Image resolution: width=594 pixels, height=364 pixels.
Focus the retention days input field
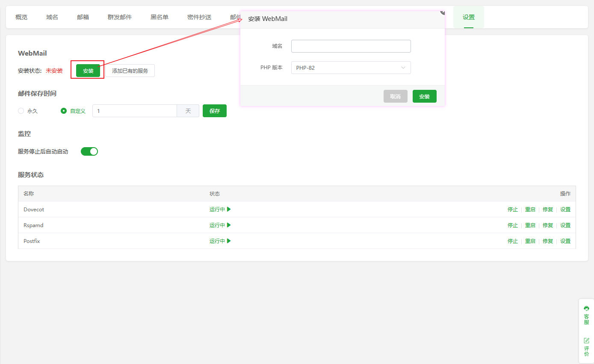(x=135, y=111)
